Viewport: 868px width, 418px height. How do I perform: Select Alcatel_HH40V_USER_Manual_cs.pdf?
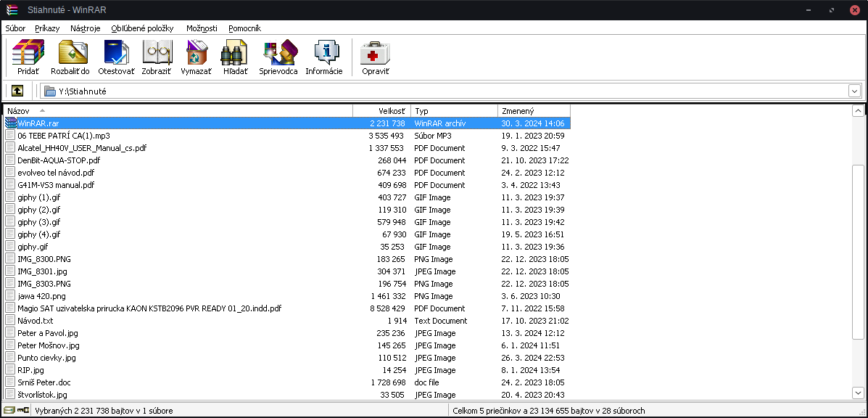[x=82, y=148]
